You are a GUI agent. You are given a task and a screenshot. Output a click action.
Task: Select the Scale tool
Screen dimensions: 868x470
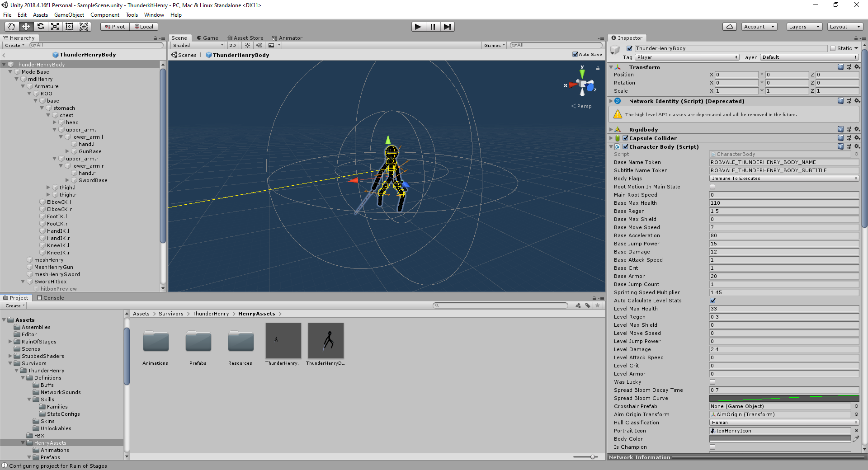click(55, 27)
